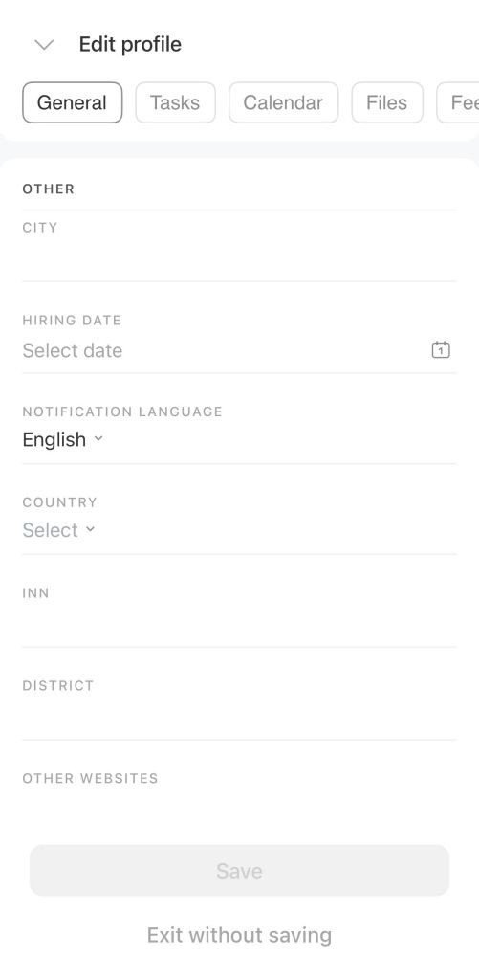Viewport: 479px width, 980px height.
Task: Open the Files tab
Action: [x=387, y=102]
